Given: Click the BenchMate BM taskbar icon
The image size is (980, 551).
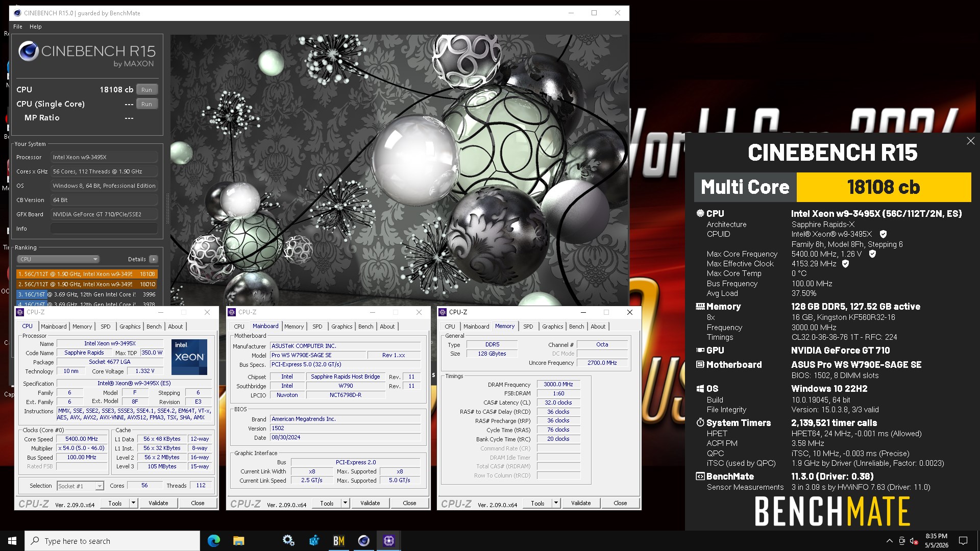Looking at the screenshot, I should click(338, 541).
